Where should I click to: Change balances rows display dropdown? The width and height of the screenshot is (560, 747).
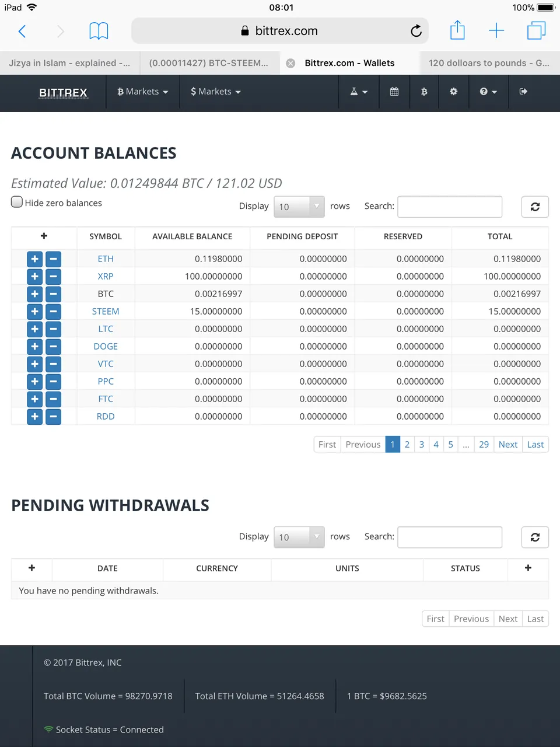click(299, 207)
